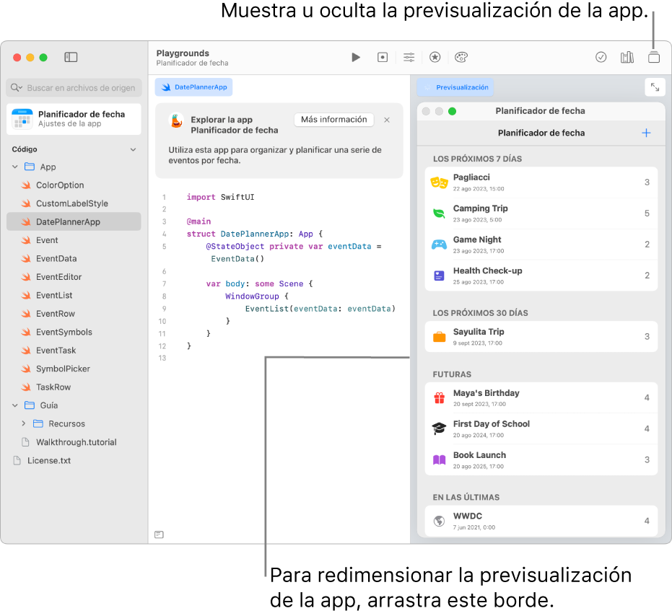Select DatePlannerApp in sidebar
This screenshot has height=616, width=672.
coord(74,222)
